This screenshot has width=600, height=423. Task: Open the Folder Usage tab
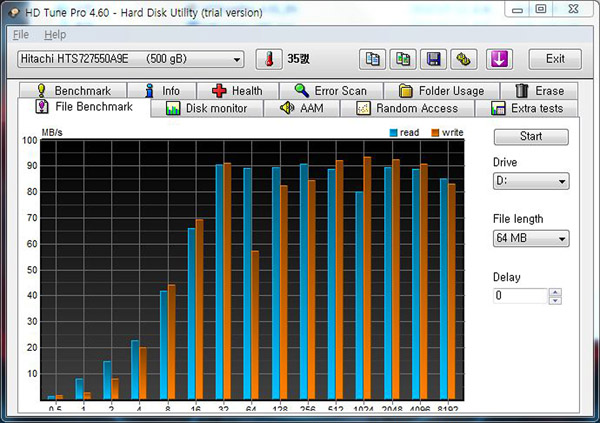pos(442,91)
